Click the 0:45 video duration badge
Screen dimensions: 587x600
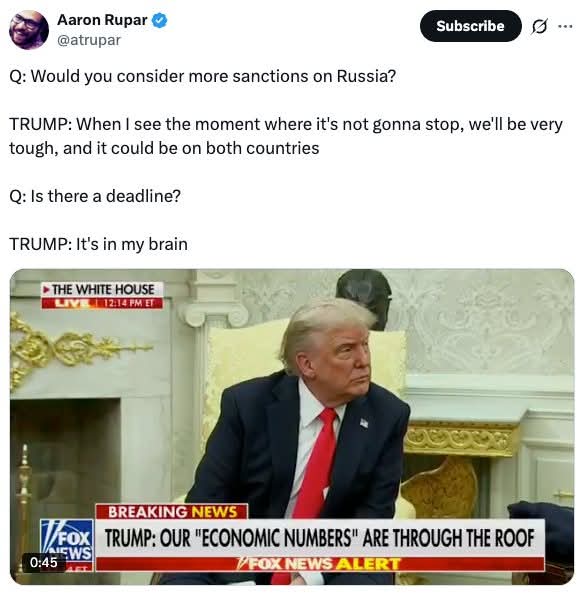[x=44, y=562]
